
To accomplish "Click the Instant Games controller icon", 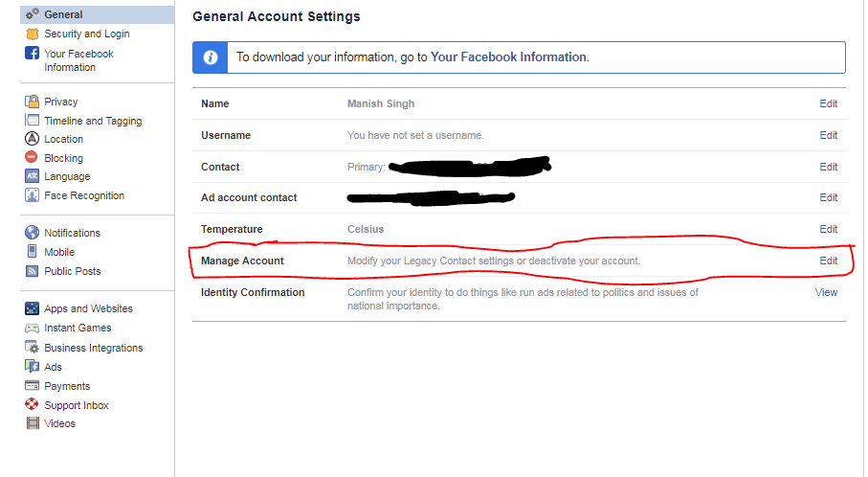I will 33,328.
